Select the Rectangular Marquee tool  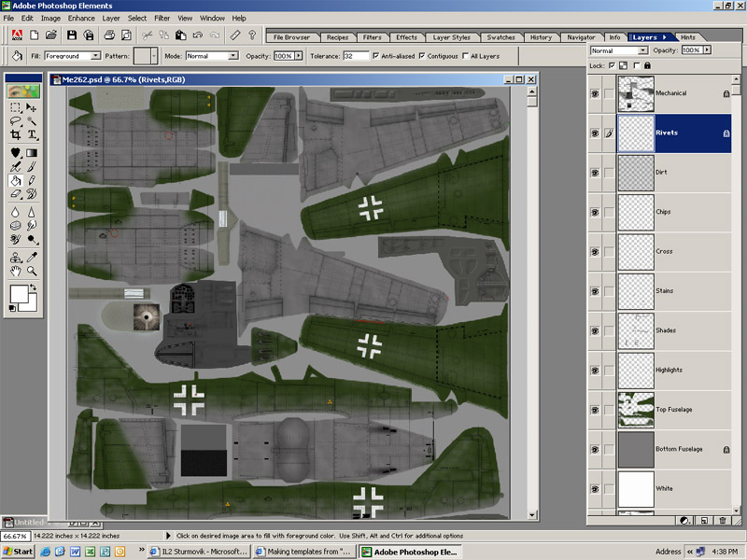tap(15, 107)
